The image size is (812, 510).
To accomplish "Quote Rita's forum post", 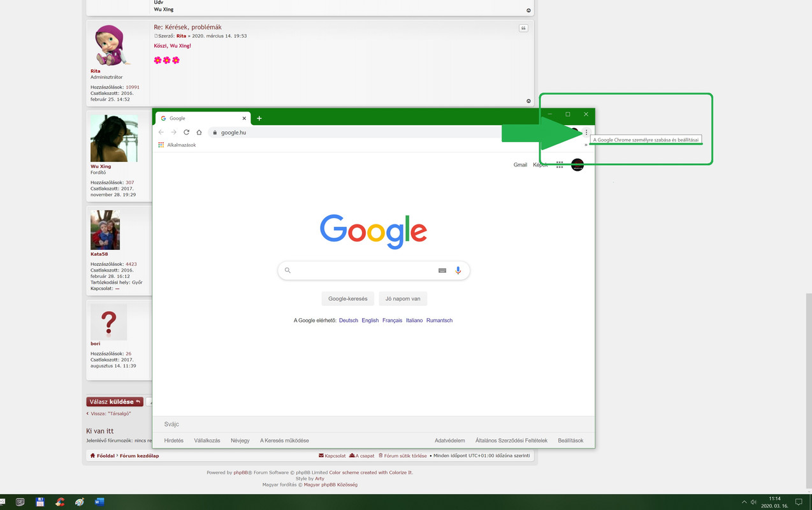I will (523, 28).
